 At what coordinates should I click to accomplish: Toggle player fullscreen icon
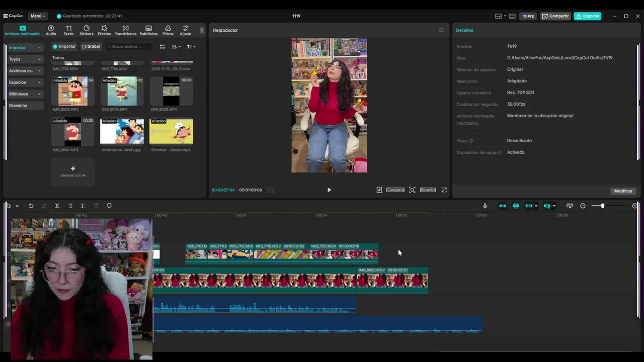pyautogui.click(x=444, y=190)
